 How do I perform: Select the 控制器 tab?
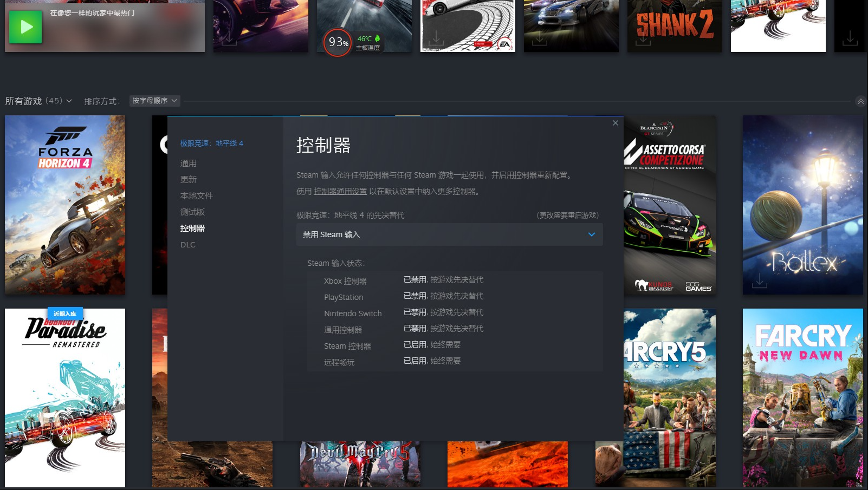coord(192,228)
